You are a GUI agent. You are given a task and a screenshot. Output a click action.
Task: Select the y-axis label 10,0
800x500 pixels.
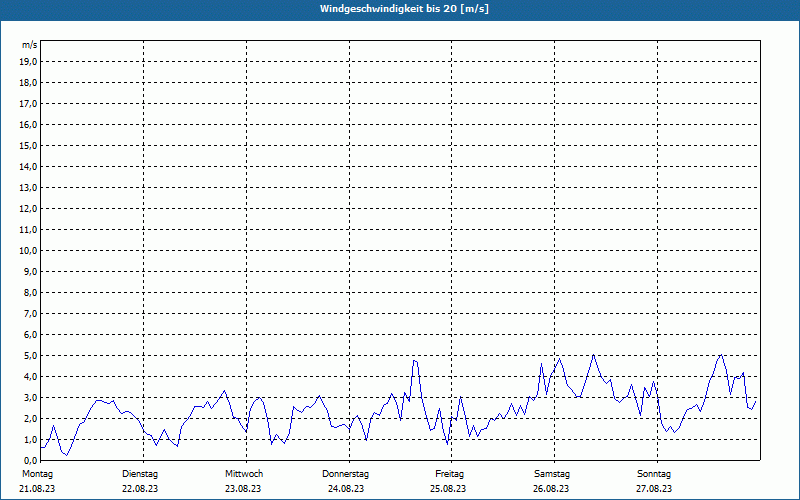pyautogui.click(x=28, y=251)
